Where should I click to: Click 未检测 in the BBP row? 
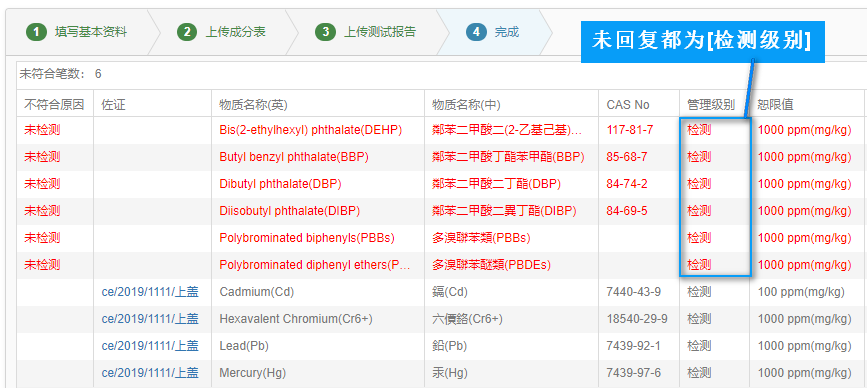tap(42, 157)
